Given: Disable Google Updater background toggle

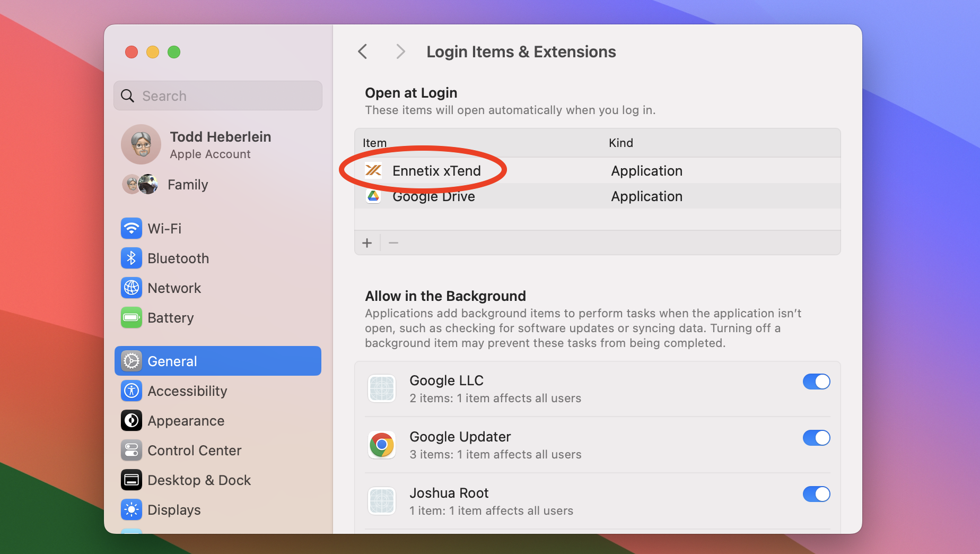Looking at the screenshot, I should [x=816, y=438].
